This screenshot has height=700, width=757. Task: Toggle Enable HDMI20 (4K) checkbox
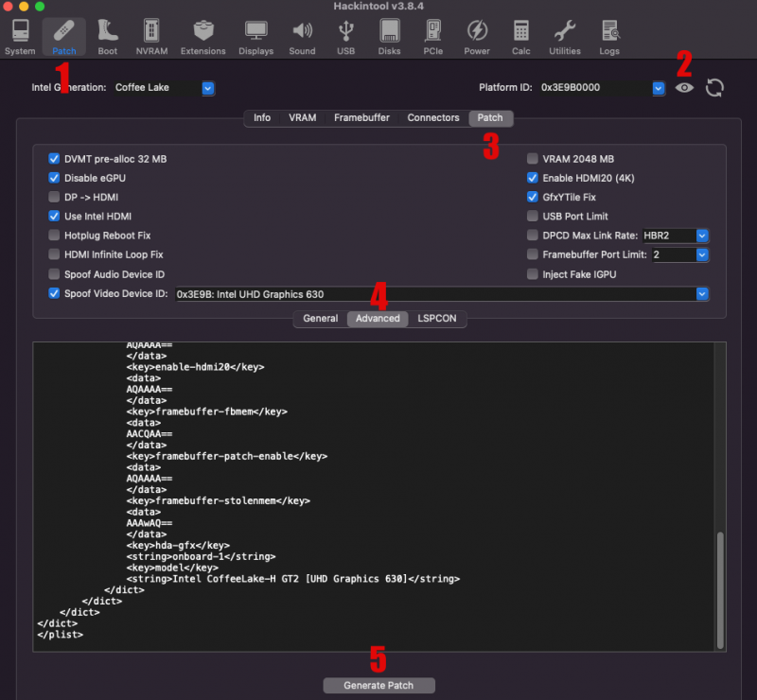(x=533, y=178)
